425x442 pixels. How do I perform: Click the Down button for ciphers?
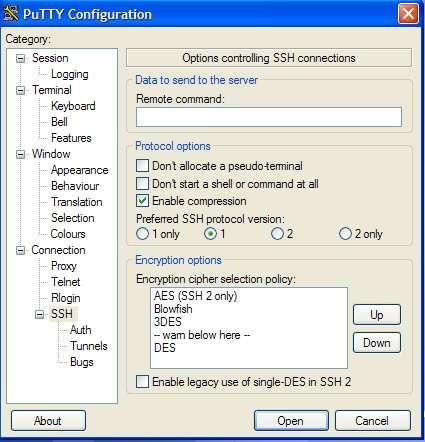(x=377, y=343)
